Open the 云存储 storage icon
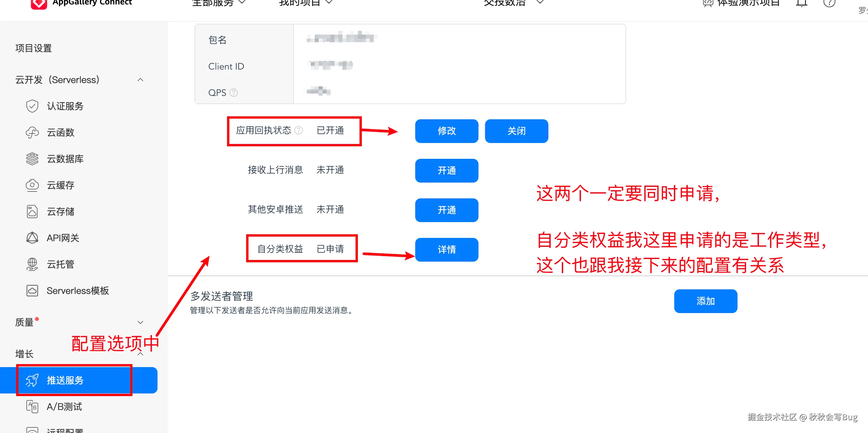This screenshot has width=868, height=433. point(32,211)
